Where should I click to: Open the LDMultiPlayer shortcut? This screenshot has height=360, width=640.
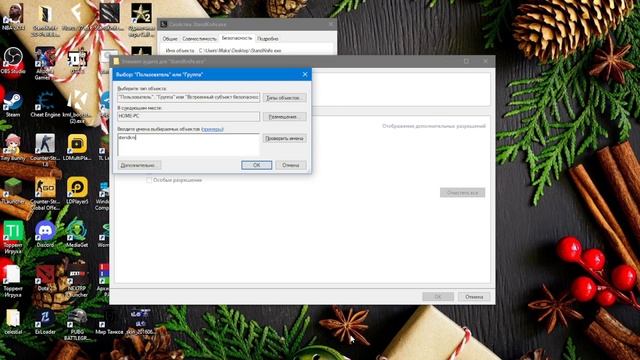pyautogui.click(x=77, y=147)
